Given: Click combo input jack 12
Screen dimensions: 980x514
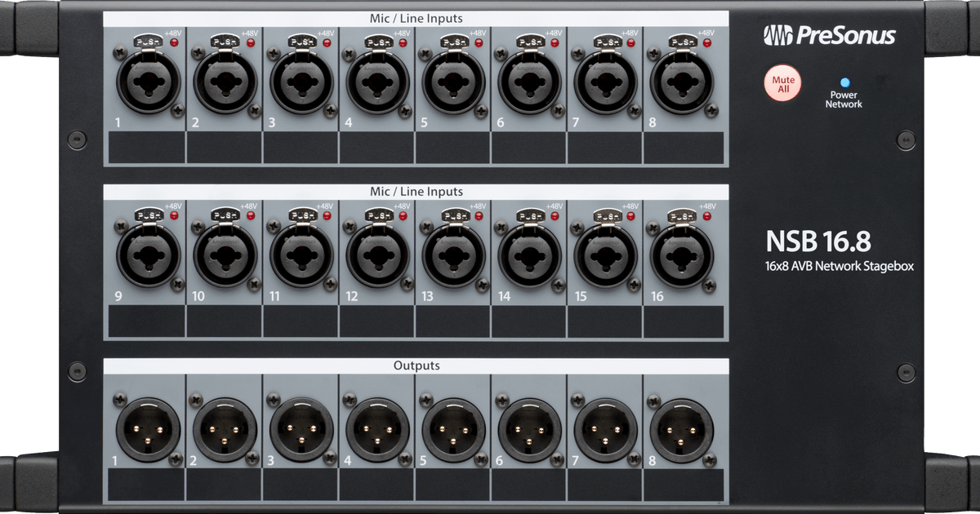Looking at the screenshot, I should click(377, 255).
